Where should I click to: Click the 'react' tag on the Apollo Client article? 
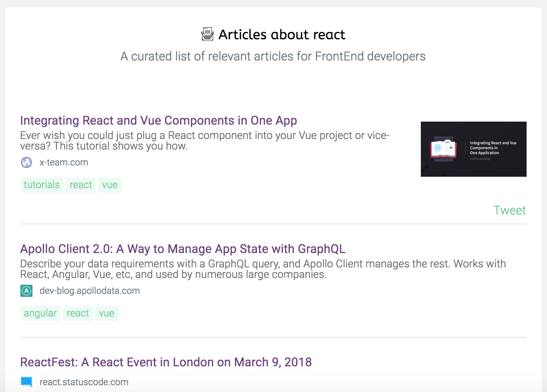(x=77, y=313)
